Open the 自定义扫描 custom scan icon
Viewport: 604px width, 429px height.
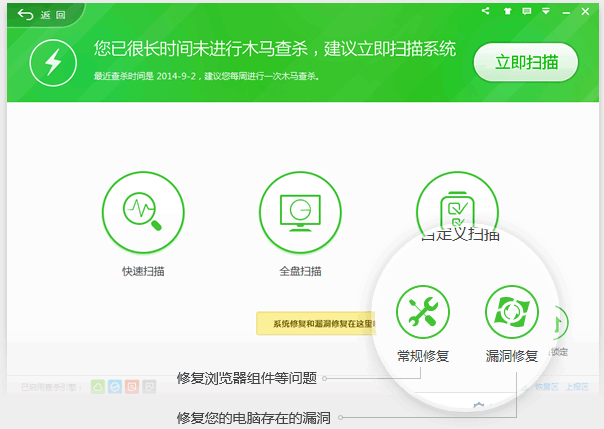point(457,204)
